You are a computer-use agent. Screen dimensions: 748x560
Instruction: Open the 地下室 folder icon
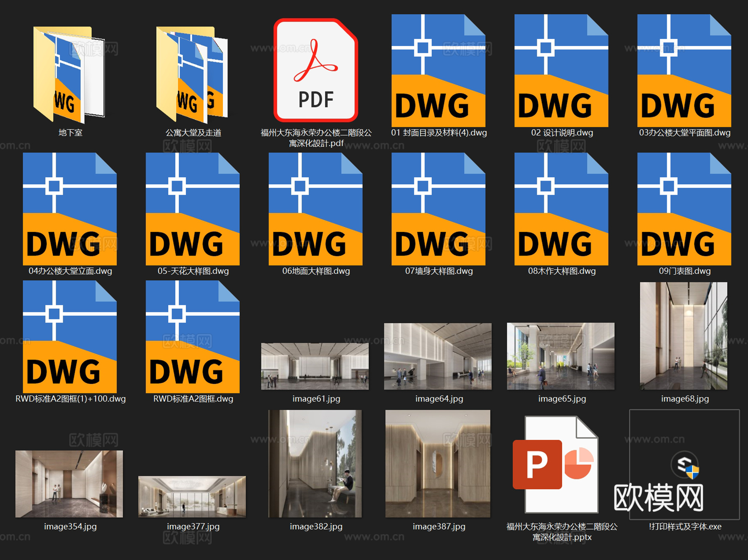[x=69, y=75]
